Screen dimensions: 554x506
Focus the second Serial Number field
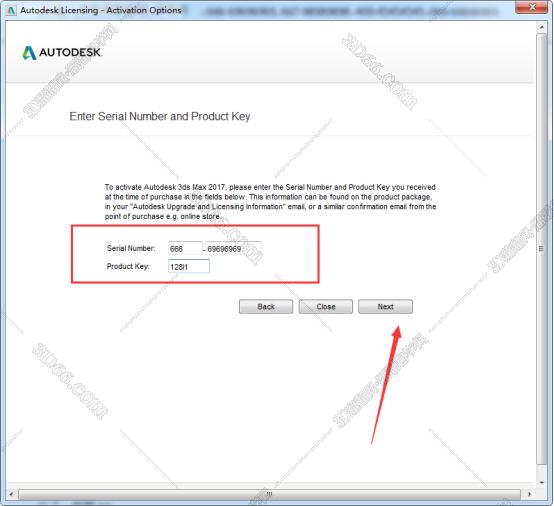[x=234, y=249]
